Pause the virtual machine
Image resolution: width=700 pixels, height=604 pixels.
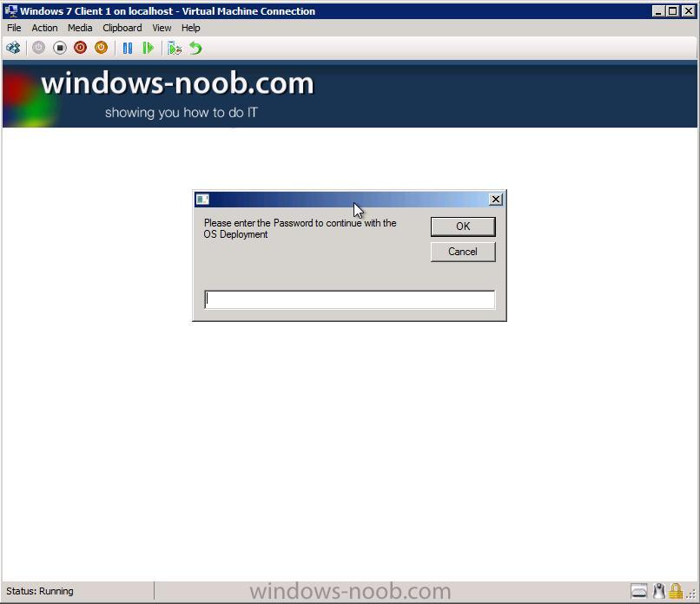coord(128,48)
